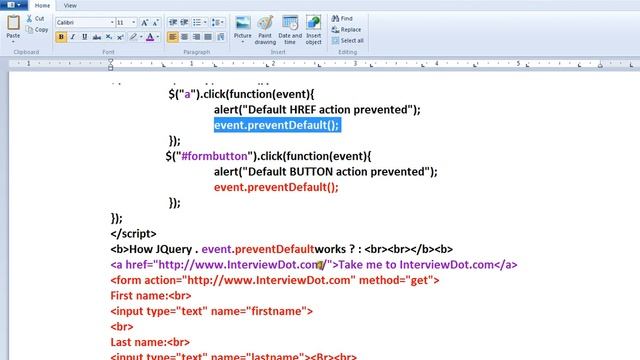Shrink the font size
This screenshot has height=360, width=640.
(x=156, y=23)
